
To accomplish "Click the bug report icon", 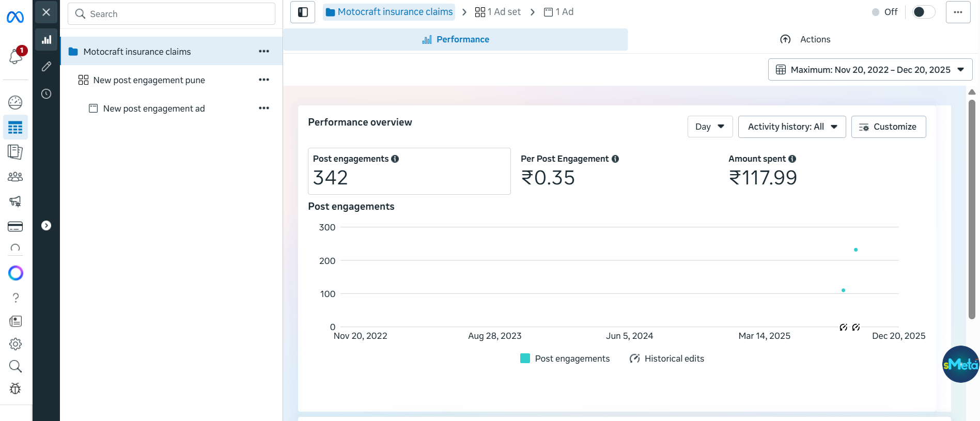I will (x=15, y=389).
